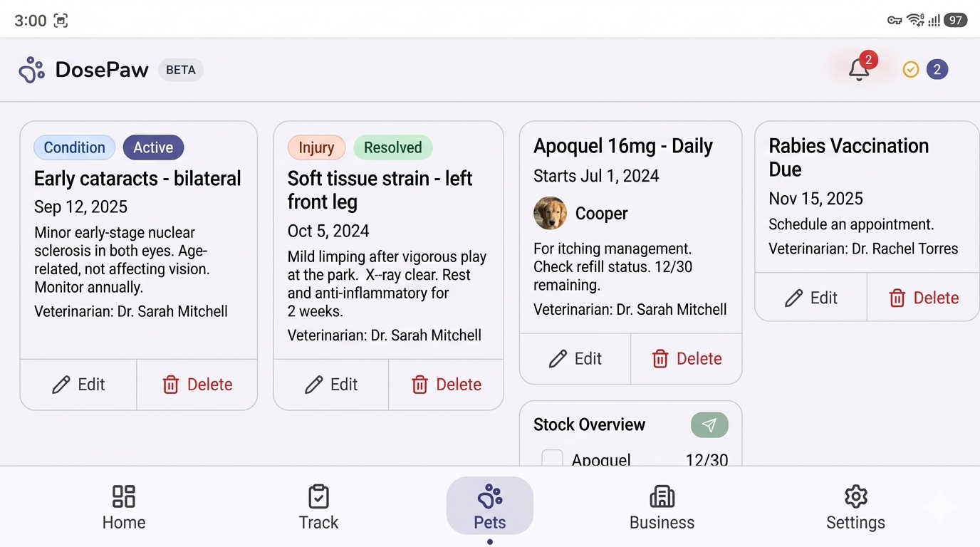Open the Settings gear tab
980x547 pixels.
855,508
